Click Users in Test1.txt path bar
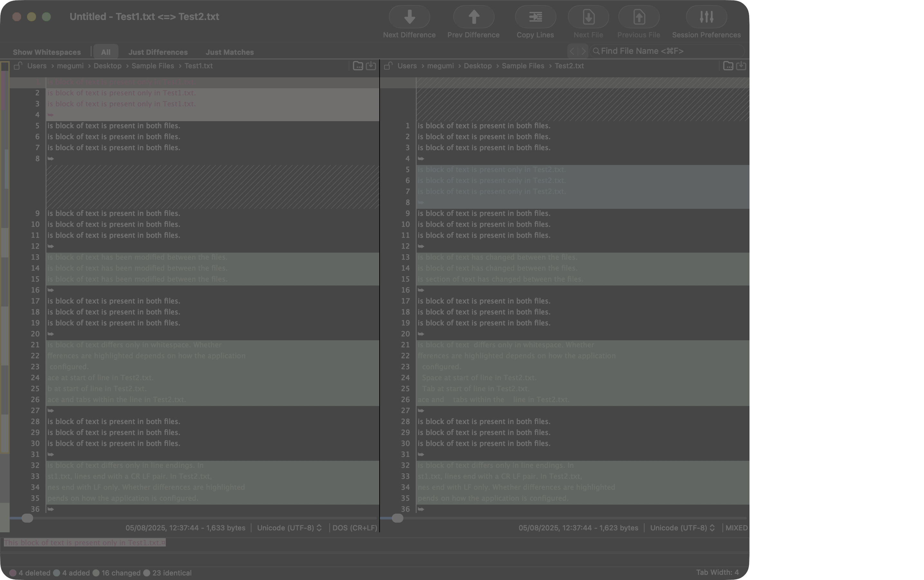The width and height of the screenshot is (924, 580). coord(37,66)
